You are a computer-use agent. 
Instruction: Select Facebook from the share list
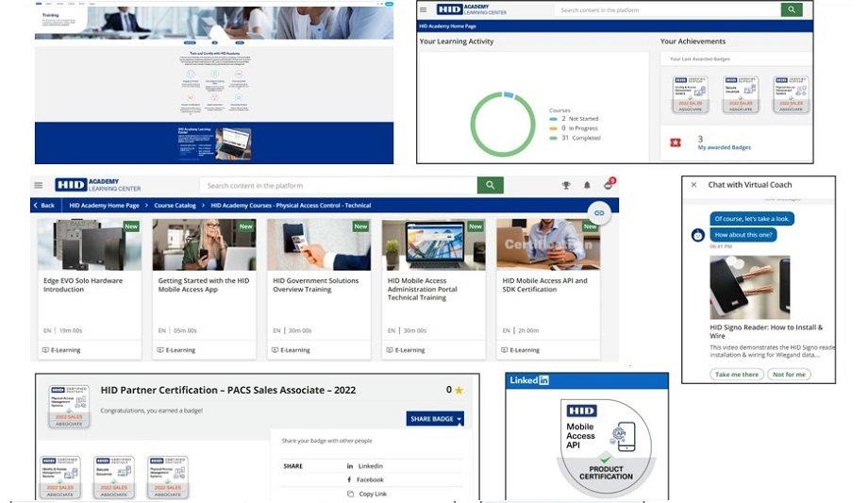pyautogui.click(x=369, y=480)
